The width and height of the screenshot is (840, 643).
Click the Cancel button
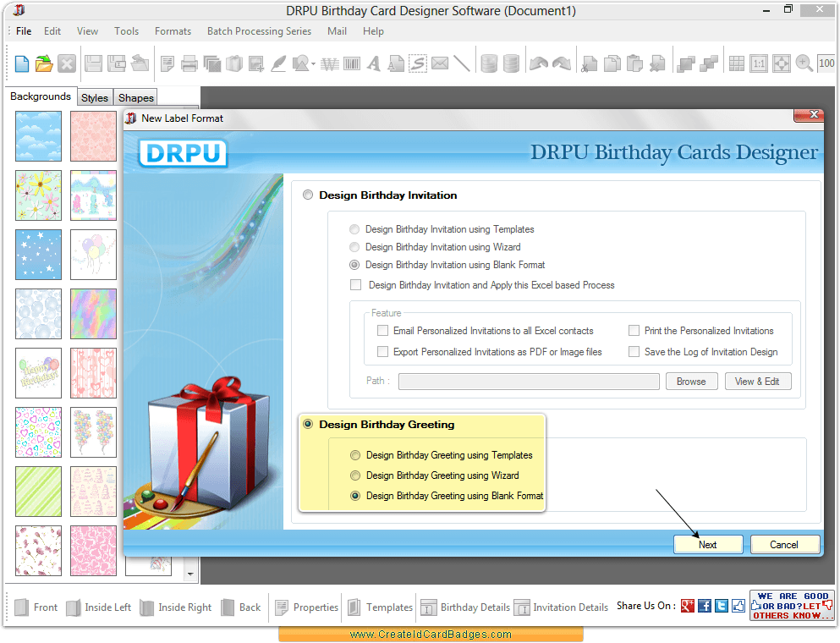pos(784,544)
